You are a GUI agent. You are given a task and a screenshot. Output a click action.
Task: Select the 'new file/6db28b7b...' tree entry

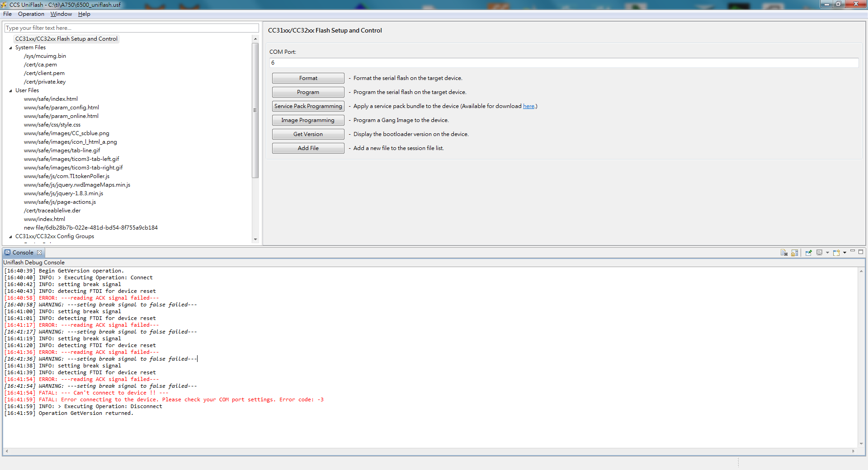(91, 228)
